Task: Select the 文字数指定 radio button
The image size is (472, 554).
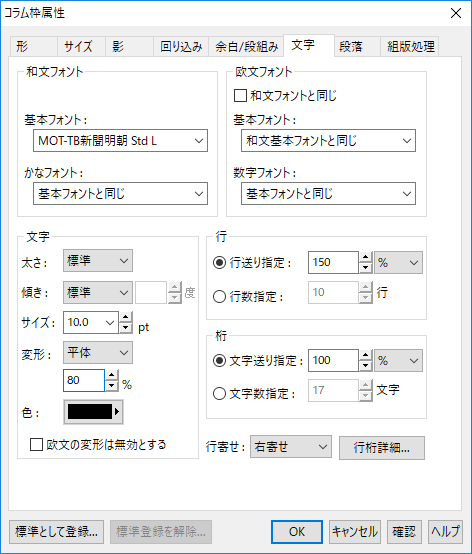Action: [x=219, y=393]
